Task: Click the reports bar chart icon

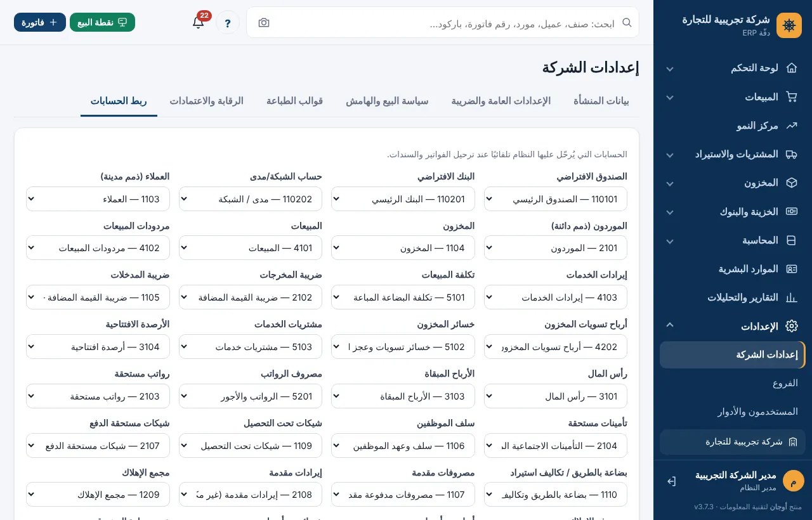Action: pyautogui.click(x=792, y=297)
